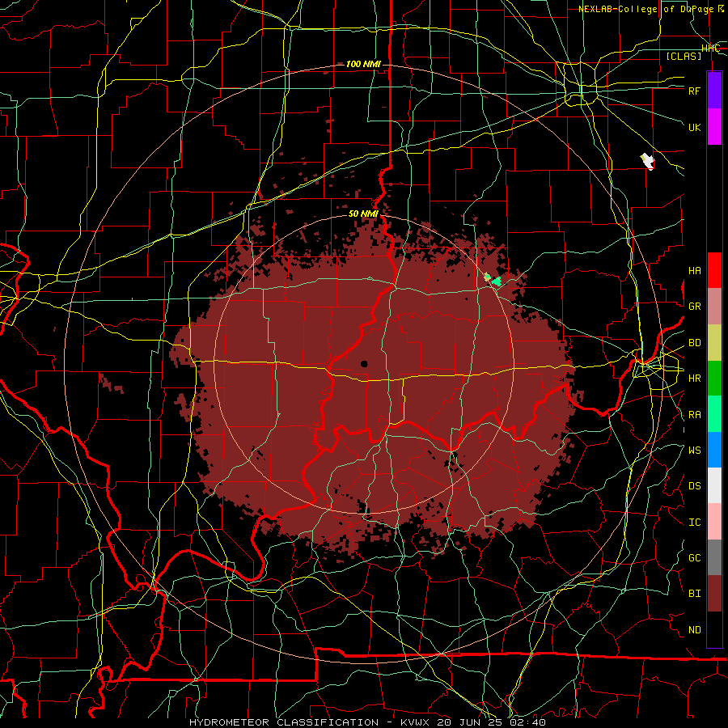
Task: Select the 'DS' legend label
Action: 694,486
